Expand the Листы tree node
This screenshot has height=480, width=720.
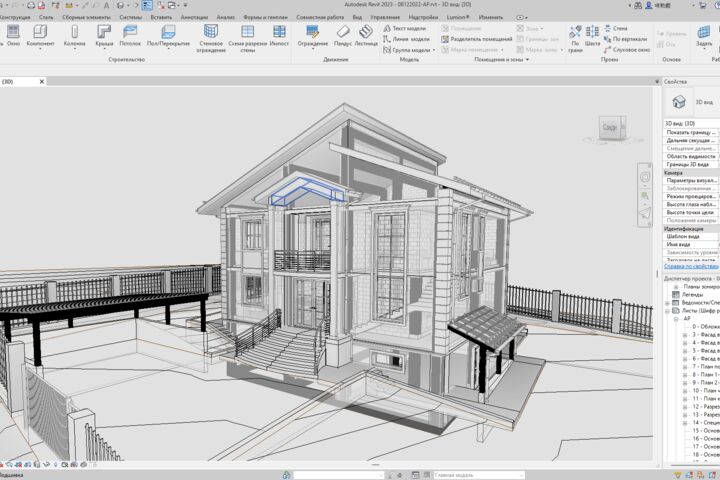(667, 311)
